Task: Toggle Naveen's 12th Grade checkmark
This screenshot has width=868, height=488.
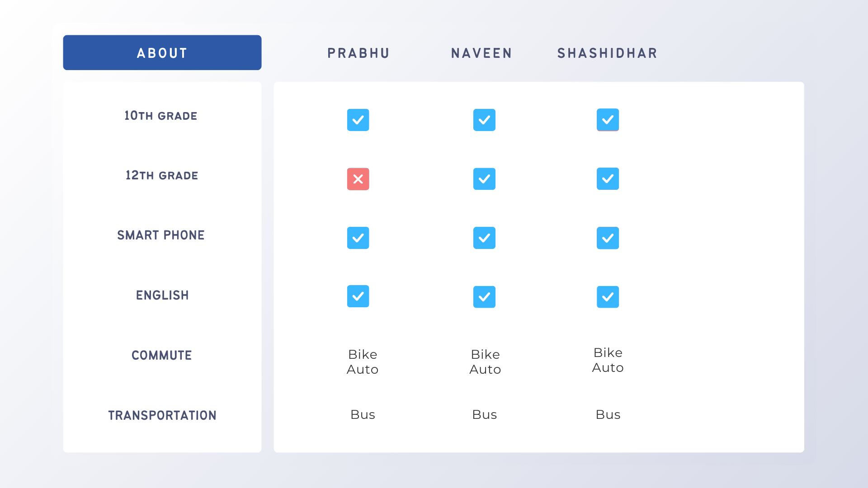Action: [x=484, y=179]
